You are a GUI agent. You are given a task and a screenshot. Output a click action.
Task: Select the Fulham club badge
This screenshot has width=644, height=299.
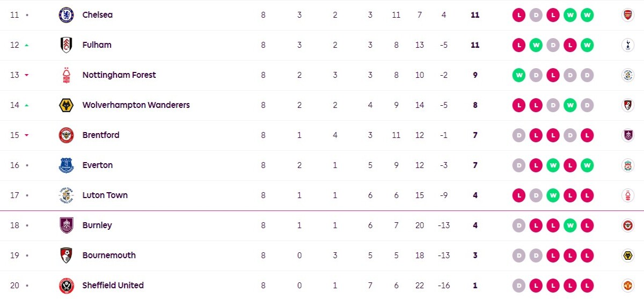click(66, 45)
